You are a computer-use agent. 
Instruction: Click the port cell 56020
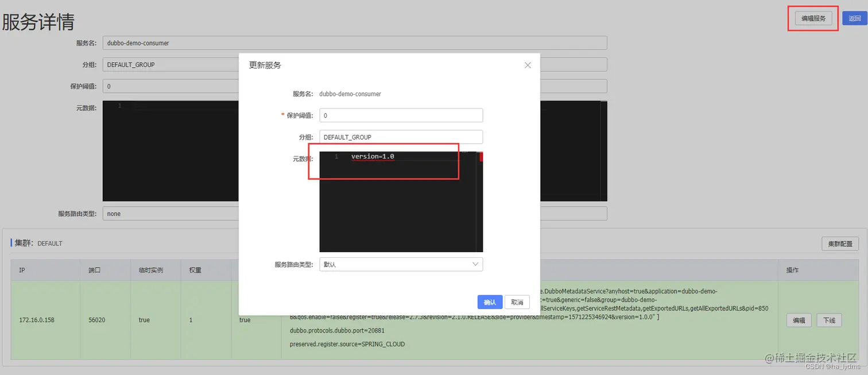point(96,320)
